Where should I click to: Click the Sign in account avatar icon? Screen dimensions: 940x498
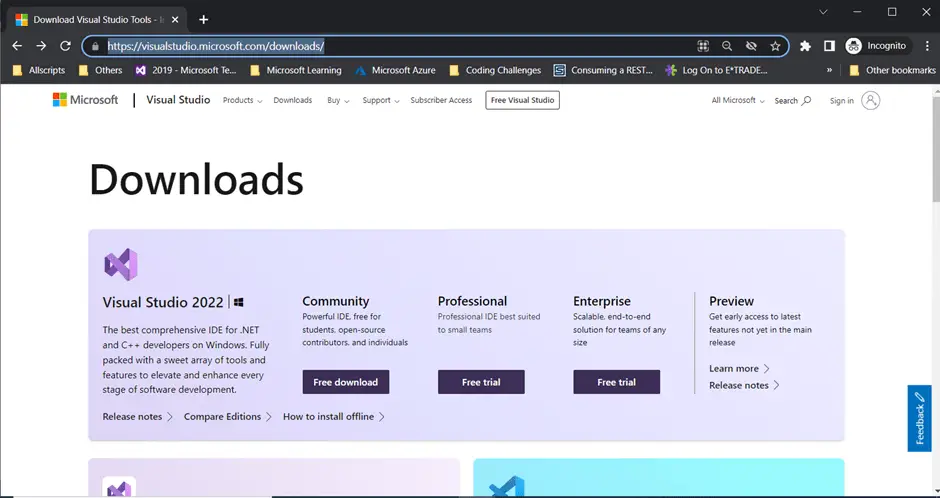870,100
